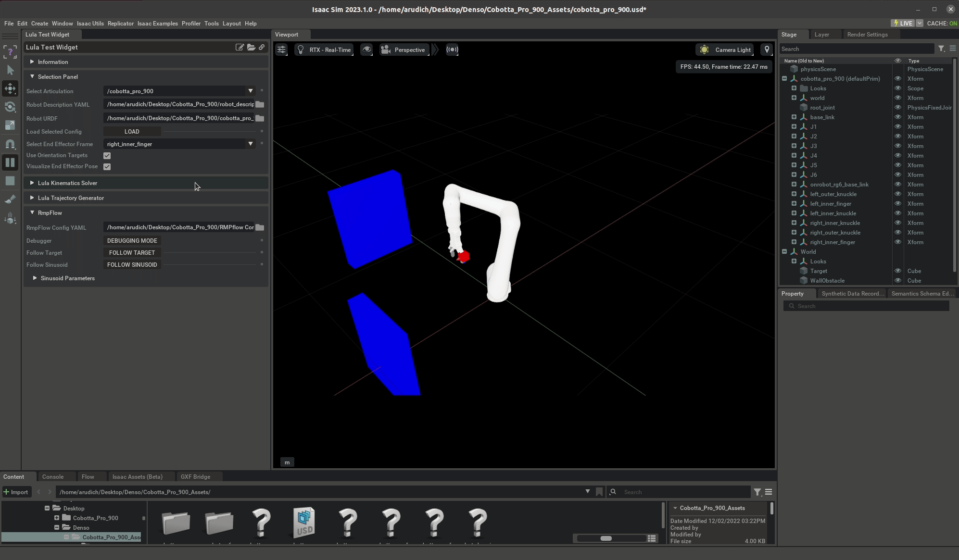Click the link icon in Lula Test Widget header

[262, 47]
